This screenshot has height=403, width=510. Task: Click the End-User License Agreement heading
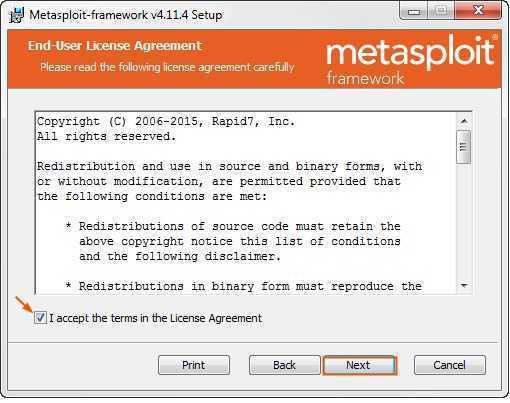tap(115, 46)
